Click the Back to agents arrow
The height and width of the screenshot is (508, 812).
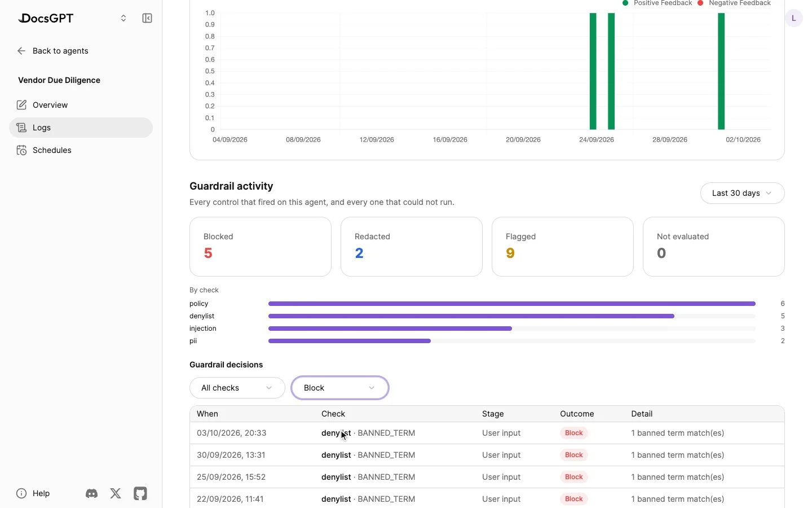[x=21, y=51]
